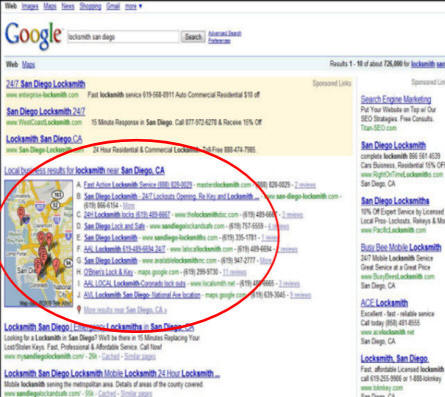Screen dimensions: 445x397
Task: Open the '11 reviews' link for O'Brien's Lock & Key
Action: point(234,272)
